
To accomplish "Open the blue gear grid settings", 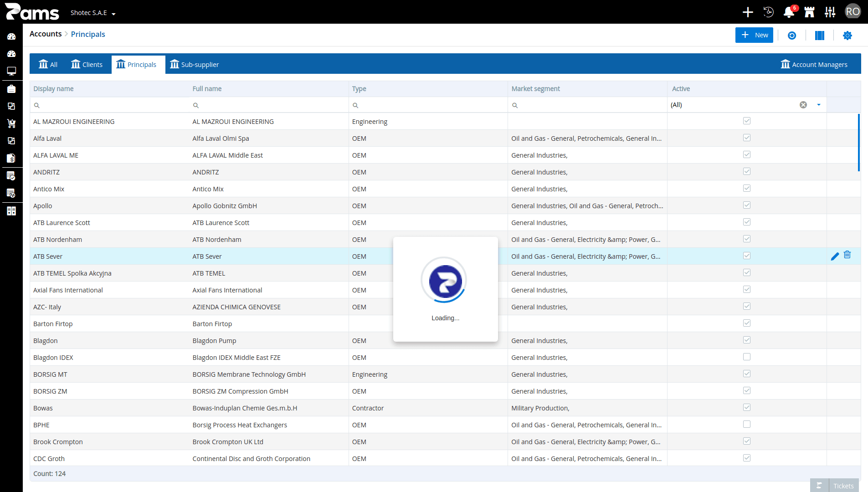I will 847,36.
